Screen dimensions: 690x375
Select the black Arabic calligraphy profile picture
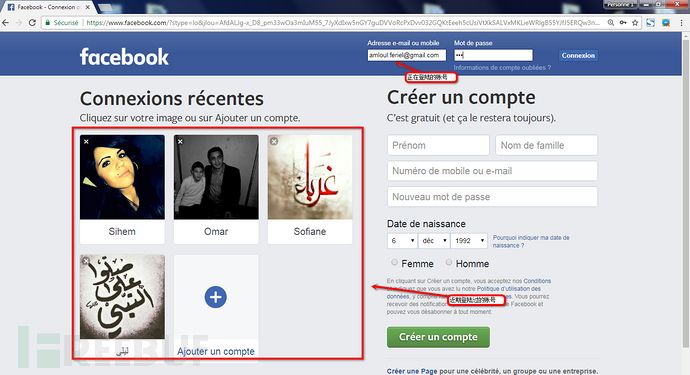(122, 297)
